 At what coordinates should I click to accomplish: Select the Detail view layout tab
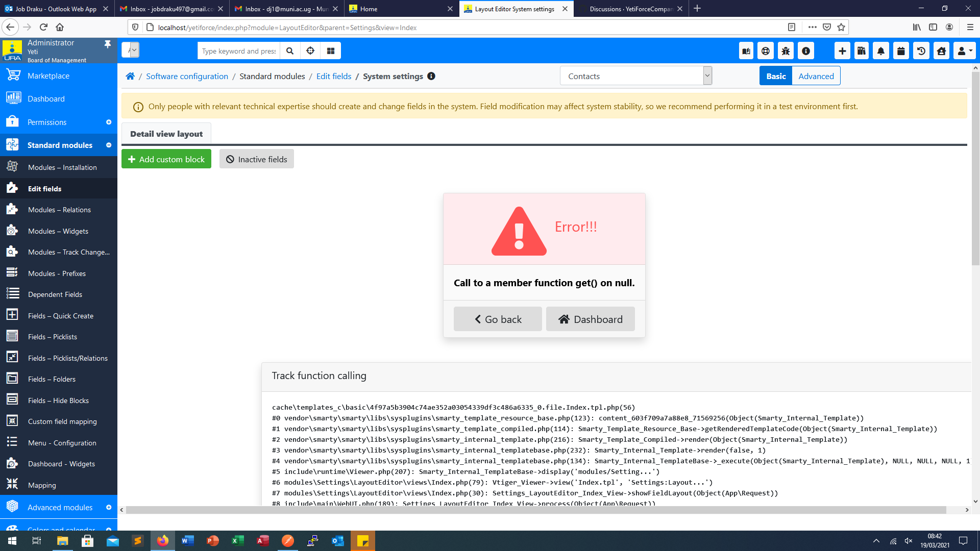pyautogui.click(x=166, y=134)
